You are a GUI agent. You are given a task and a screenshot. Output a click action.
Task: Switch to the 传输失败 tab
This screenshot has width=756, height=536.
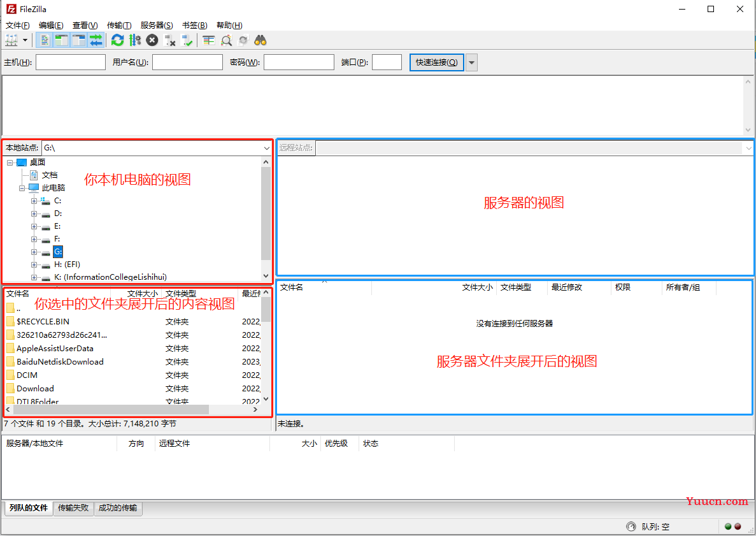coord(73,507)
